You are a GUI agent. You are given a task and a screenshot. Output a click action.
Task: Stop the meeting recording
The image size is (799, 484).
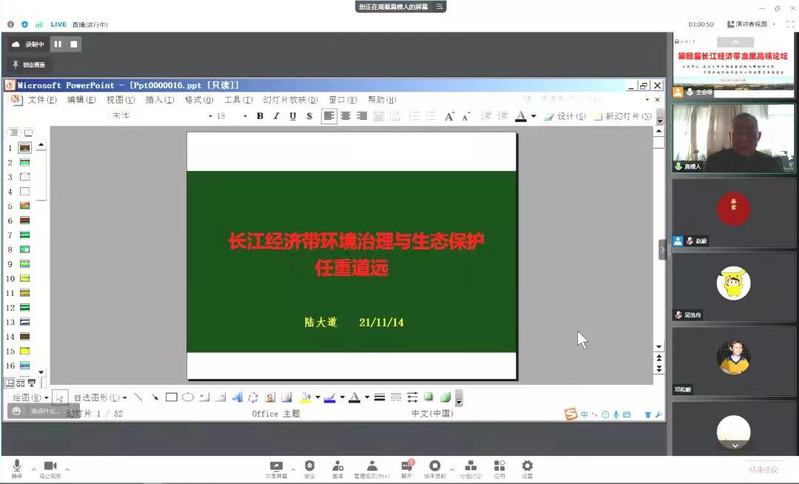(73, 44)
